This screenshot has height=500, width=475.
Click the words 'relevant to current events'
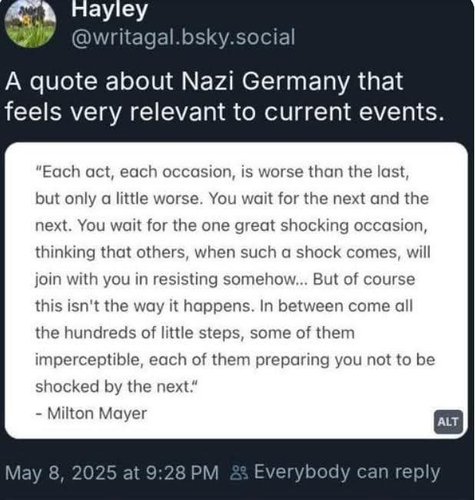pyautogui.click(x=287, y=112)
